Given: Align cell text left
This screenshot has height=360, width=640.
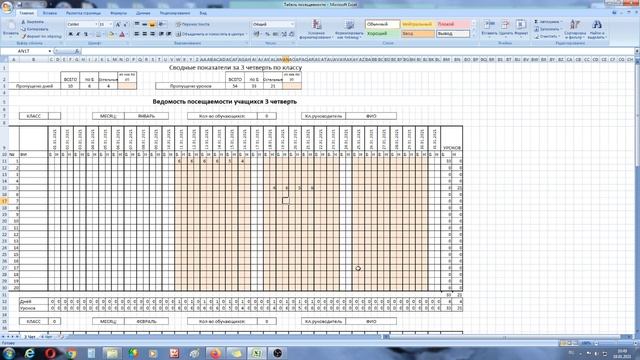Looking at the screenshot, I should click(x=137, y=34).
